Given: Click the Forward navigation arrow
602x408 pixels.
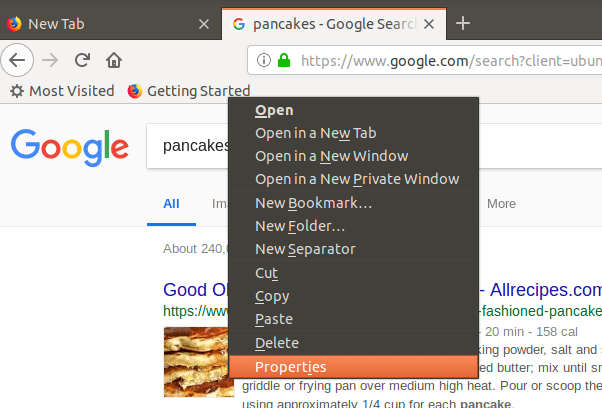Looking at the screenshot, I should pos(50,60).
